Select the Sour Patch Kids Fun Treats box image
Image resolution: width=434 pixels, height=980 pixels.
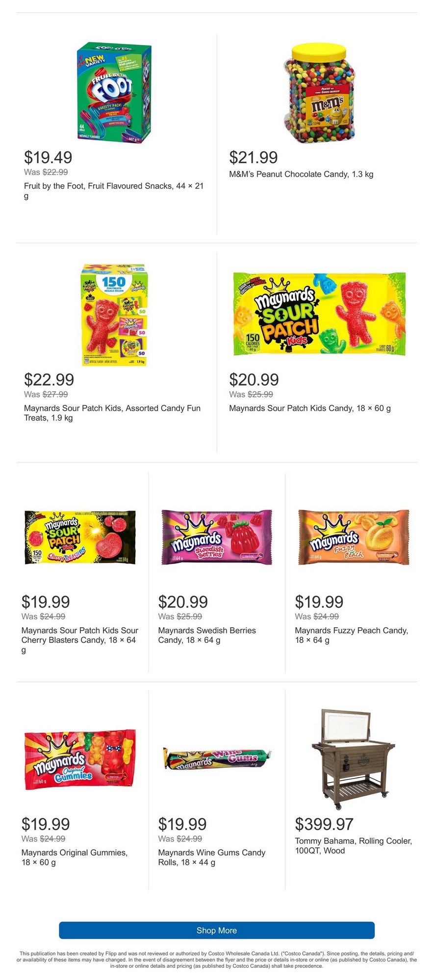coord(114,315)
